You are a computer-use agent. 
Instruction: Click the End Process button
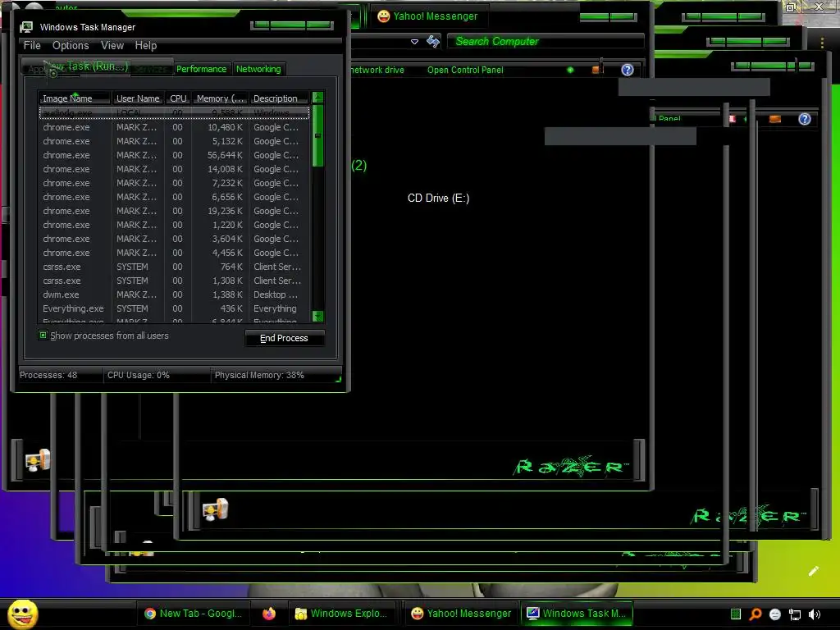click(x=284, y=338)
